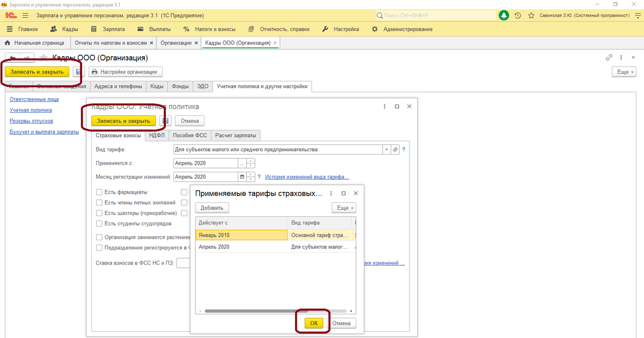
Task: Switch to the Адреса и телефоны tab
Action: (x=118, y=86)
